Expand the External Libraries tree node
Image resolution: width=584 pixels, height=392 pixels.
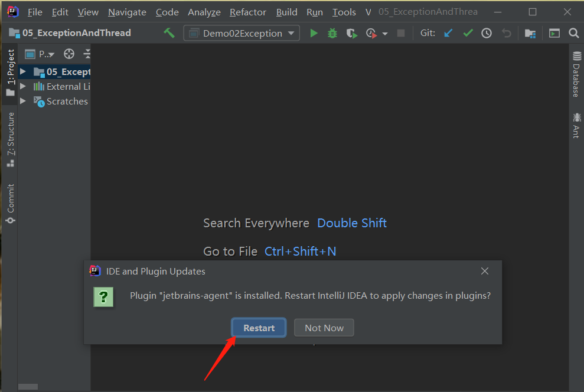(23, 86)
